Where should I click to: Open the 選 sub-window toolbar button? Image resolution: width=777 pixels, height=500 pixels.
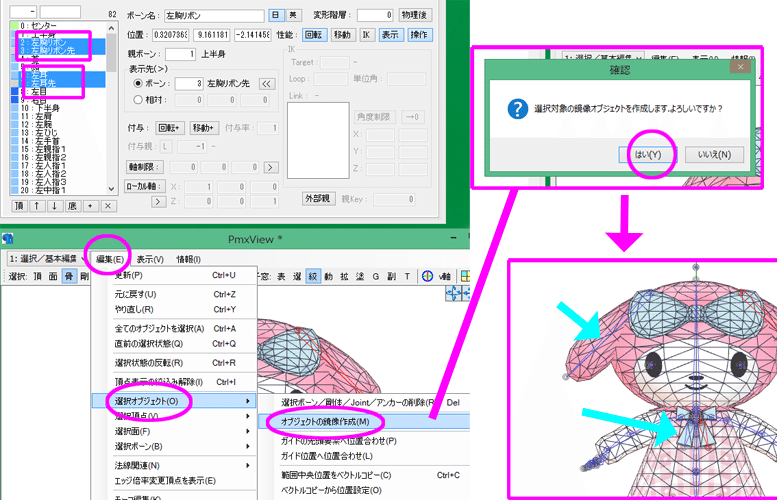click(x=297, y=277)
